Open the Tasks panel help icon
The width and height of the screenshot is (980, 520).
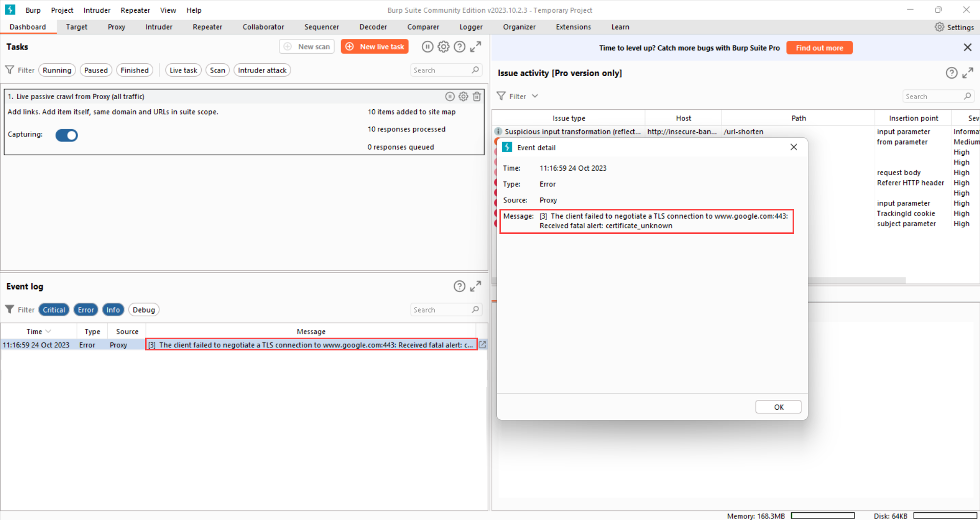(460, 47)
